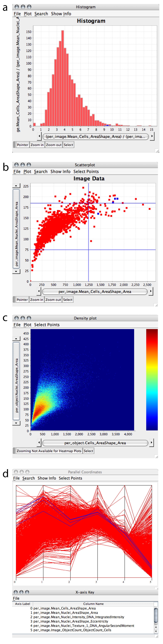This screenshot has width=163, height=644.
Task: Open Search menu in Scatterplot window
Action: (x=41, y=171)
